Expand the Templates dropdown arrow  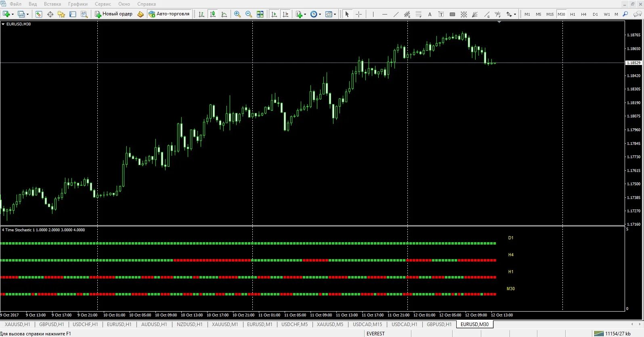click(335, 15)
